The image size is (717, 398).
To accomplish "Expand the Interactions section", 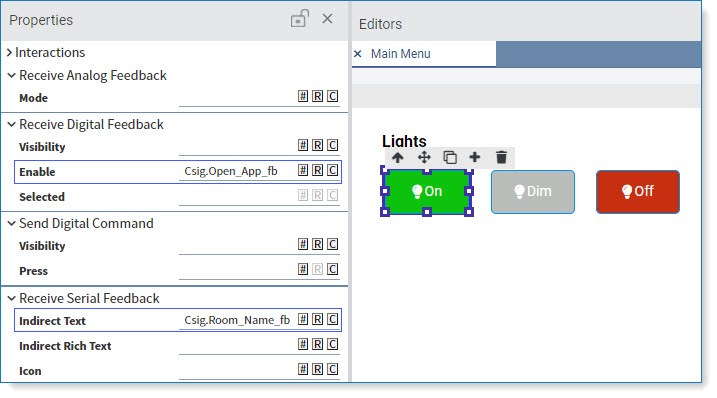I will (x=10, y=53).
